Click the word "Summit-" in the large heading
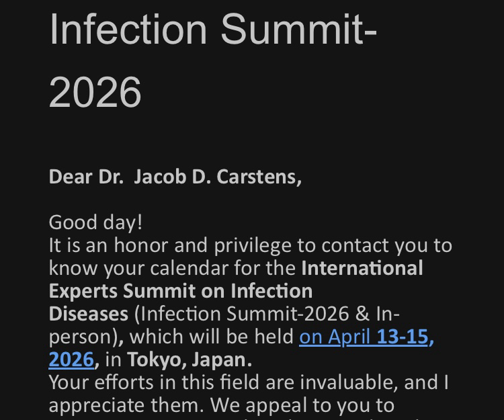The image size is (504, 420). (x=298, y=28)
